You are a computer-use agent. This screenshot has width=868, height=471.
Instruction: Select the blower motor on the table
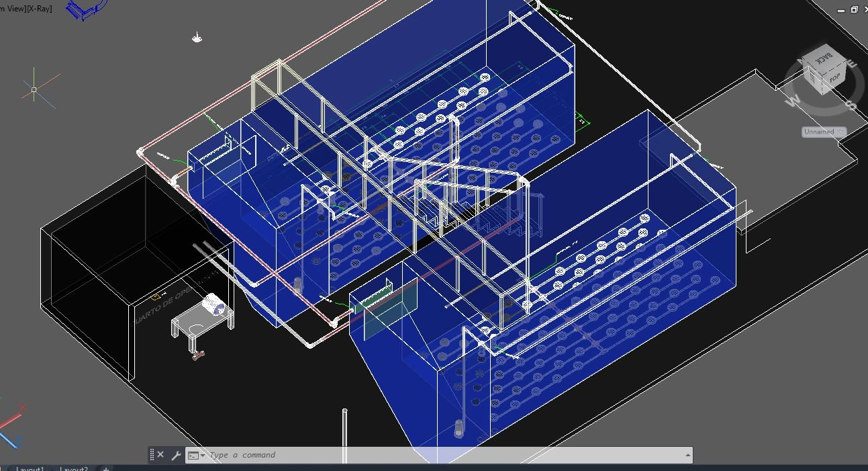(215, 306)
